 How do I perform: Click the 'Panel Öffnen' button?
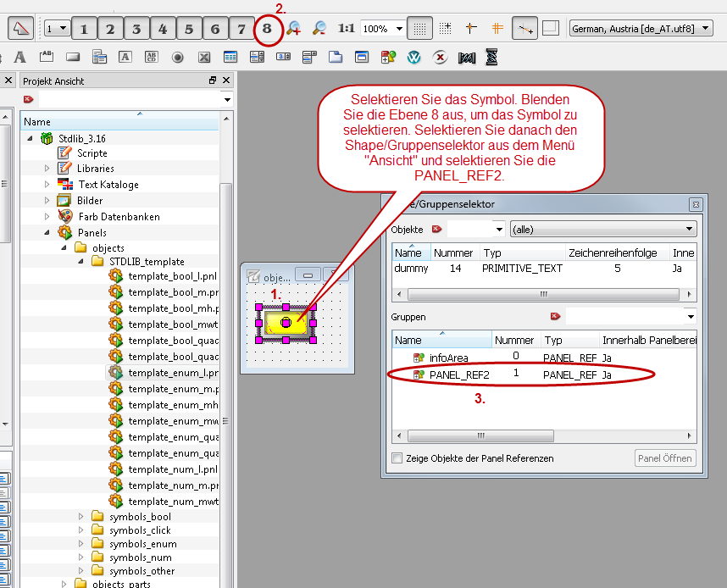[x=665, y=458]
